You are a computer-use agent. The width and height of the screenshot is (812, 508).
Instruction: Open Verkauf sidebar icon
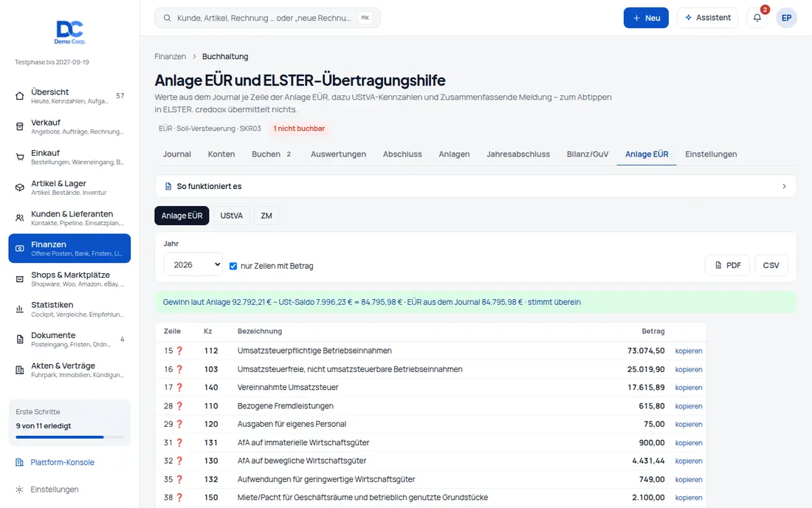click(x=20, y=126)
